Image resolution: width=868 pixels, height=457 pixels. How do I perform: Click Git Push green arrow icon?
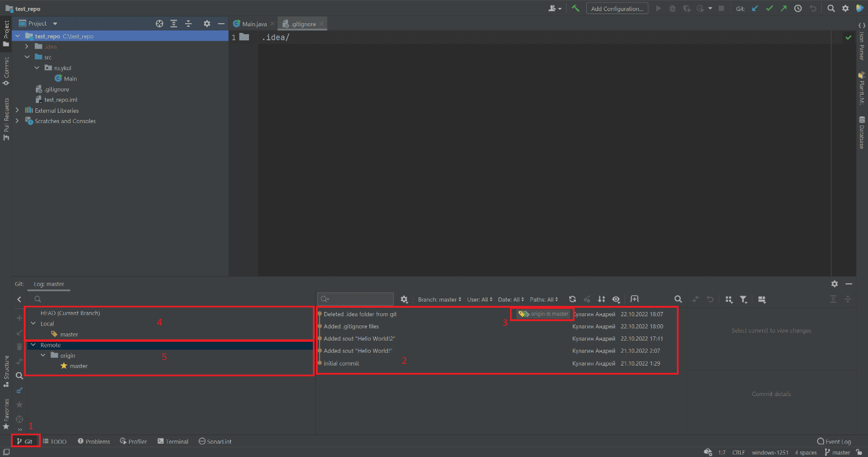point(783,9)
